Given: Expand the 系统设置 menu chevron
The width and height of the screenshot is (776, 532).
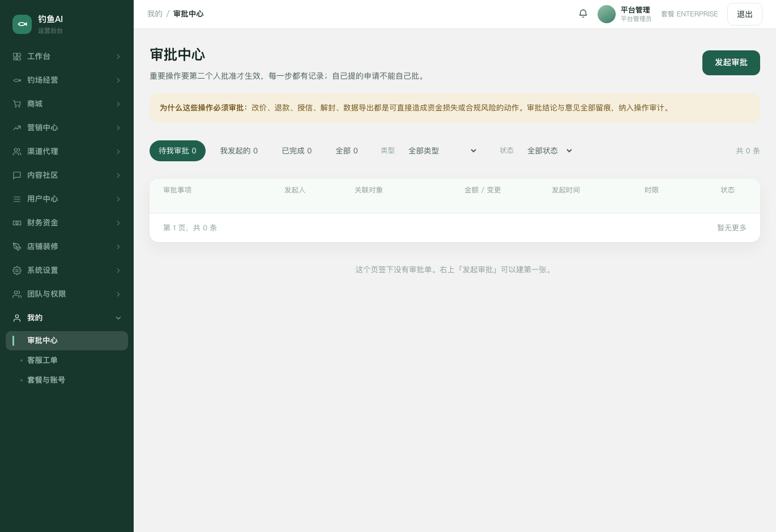Looking at the screenshot, I should pyautogui.click(x=118, y=271).
